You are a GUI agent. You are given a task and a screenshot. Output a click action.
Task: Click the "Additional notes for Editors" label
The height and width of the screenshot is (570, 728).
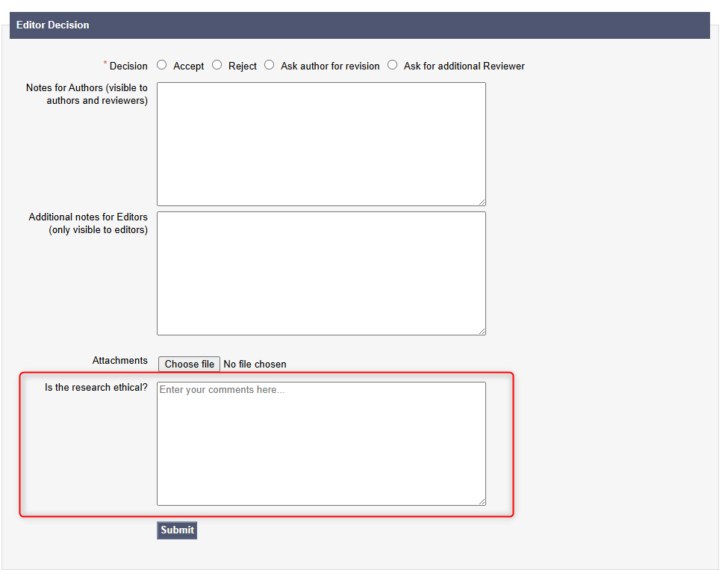tap(88, 223)
